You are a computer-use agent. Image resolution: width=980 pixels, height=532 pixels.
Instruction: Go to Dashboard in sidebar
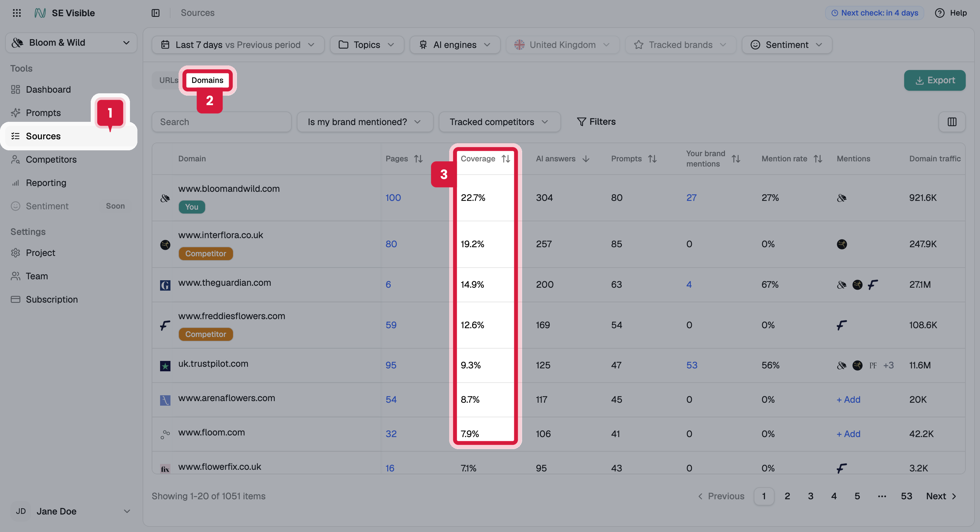click(48, 89)
